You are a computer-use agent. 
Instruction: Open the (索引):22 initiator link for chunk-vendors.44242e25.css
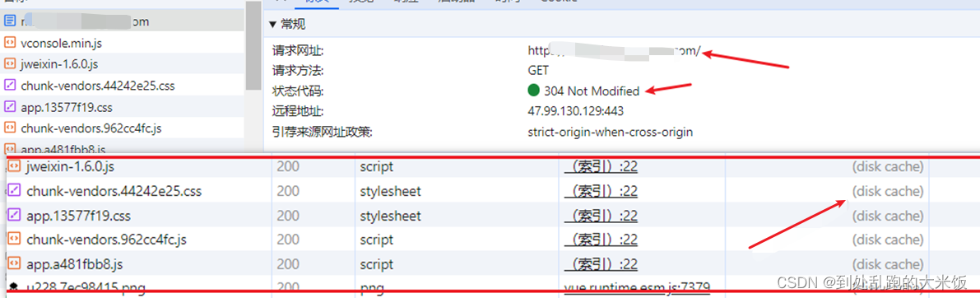click(601, 192)
